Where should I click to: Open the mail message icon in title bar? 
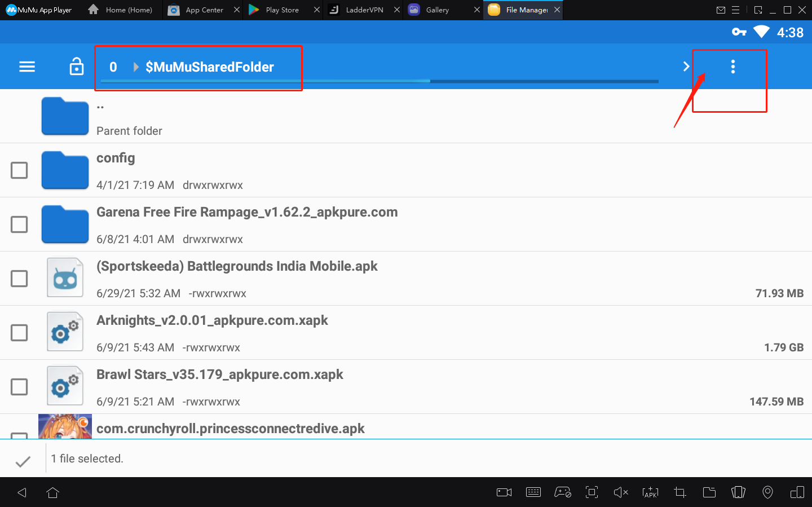[x=721, y=10]
